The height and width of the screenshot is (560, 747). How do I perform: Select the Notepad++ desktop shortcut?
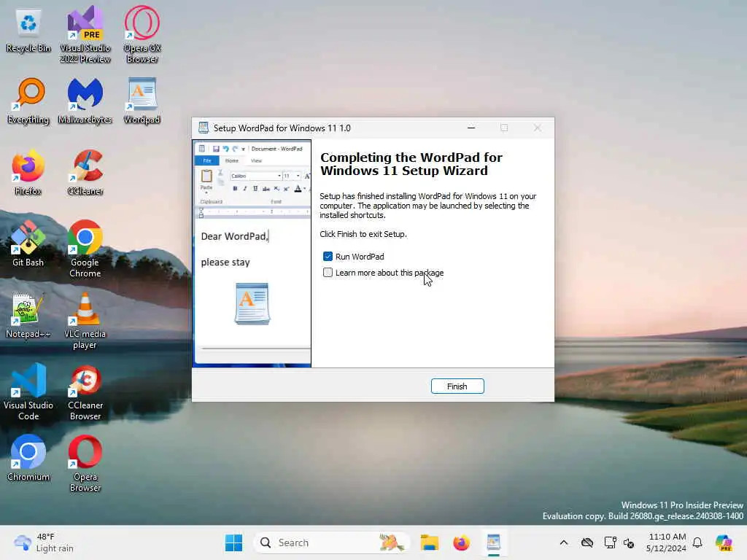coord(28,316)
